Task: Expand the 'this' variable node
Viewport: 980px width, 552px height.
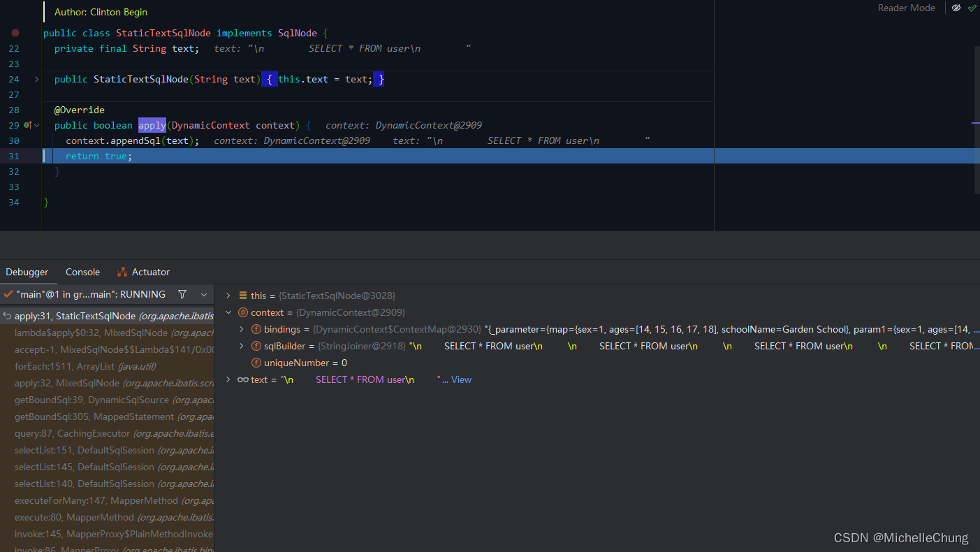Action: coord(228,296)
